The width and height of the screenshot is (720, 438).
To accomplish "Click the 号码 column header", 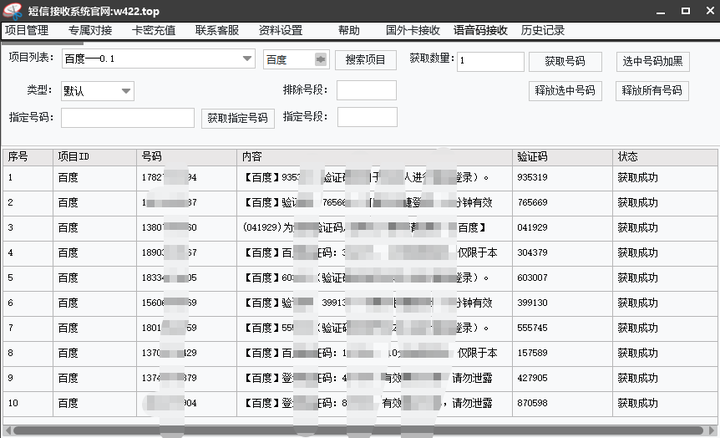I will pos(186,157).
